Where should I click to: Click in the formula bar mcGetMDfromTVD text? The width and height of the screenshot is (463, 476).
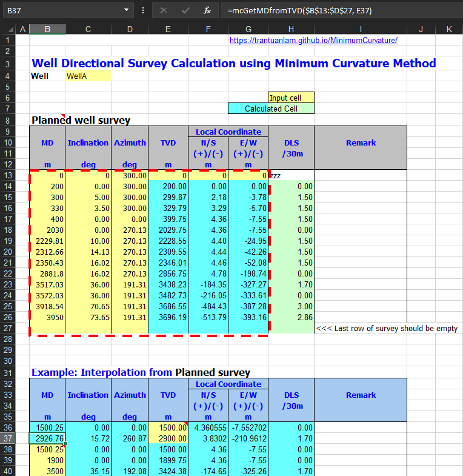pyautogui.click(x=299, y=10)
